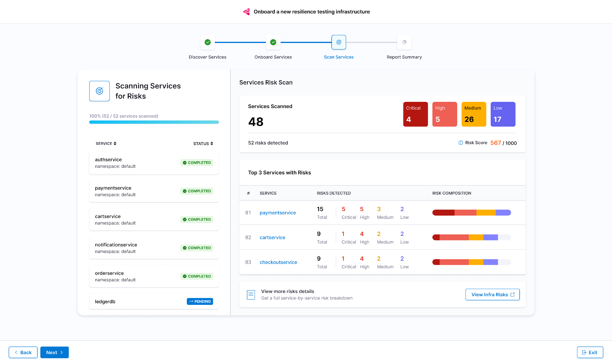
Task: Click the exit icon in Exit button
Action: tap(584, 352)
